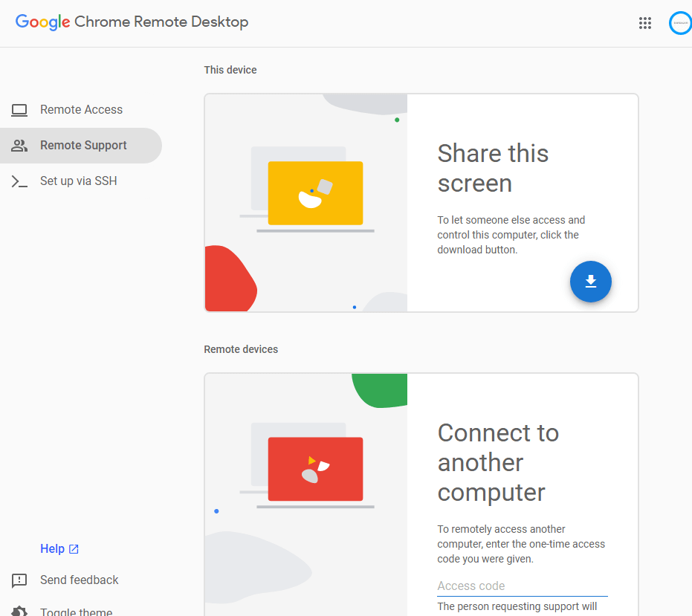Select the Remote Support tab
The image size is (692, 616).
(81, 146)
